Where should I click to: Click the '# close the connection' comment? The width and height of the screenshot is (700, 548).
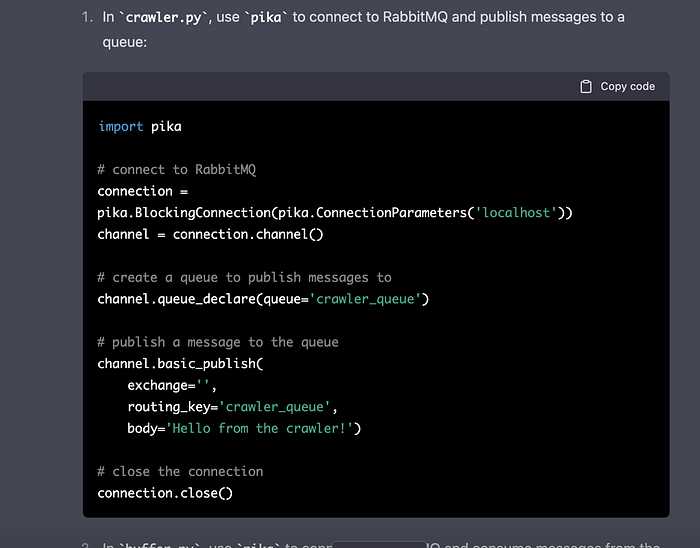point(180,472)
